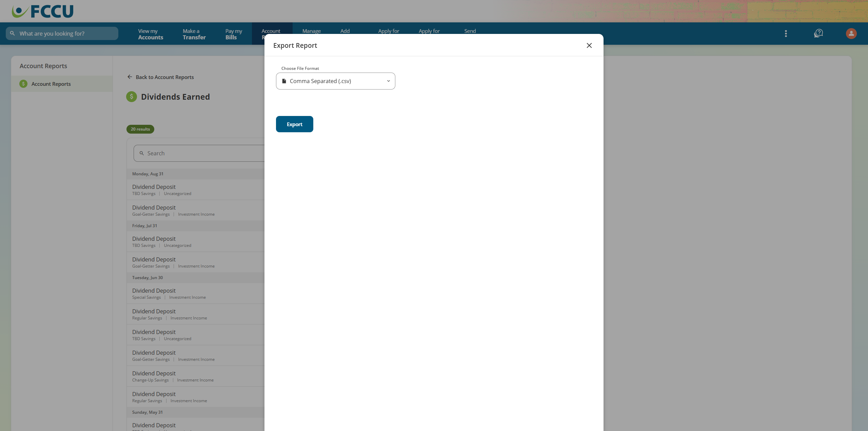Close the Export Report dialog
The width and height of the screenshot is (868, 431).
(x=589, y=45)
